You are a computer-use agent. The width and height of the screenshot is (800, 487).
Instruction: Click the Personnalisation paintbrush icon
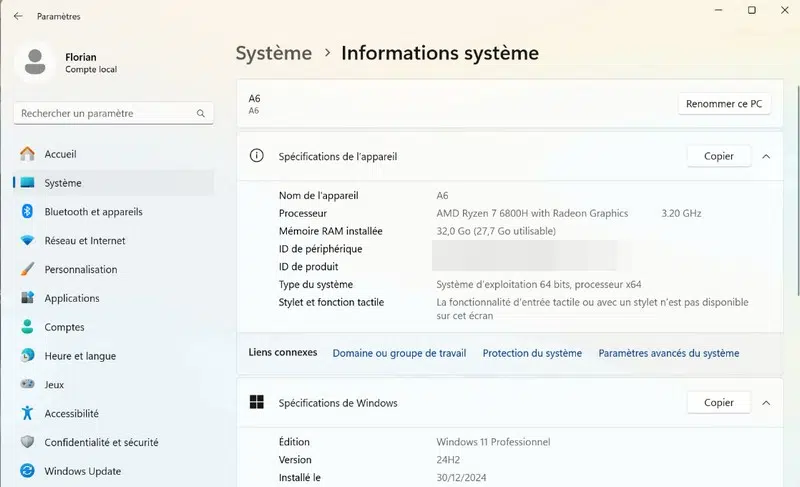pyautogui.click(x=27, y=270)
